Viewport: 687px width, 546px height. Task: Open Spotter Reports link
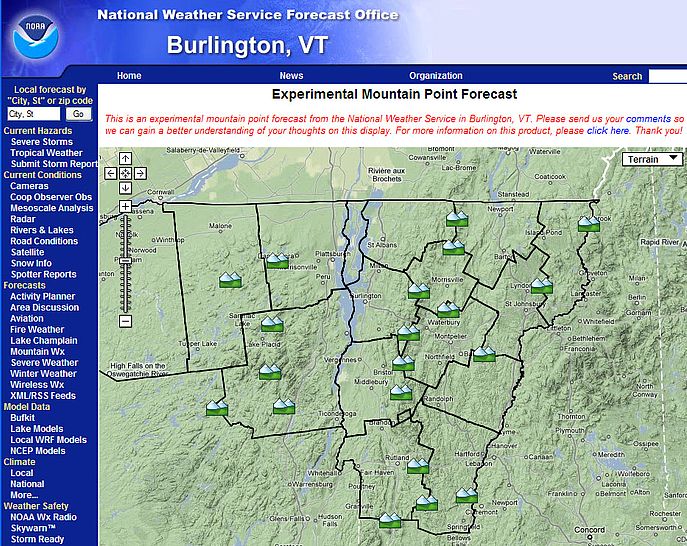point(43,274)
